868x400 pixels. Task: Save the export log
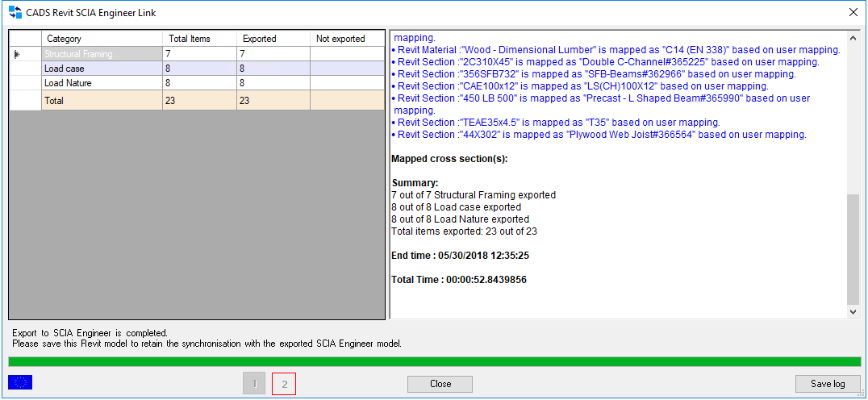click(828, 384)
